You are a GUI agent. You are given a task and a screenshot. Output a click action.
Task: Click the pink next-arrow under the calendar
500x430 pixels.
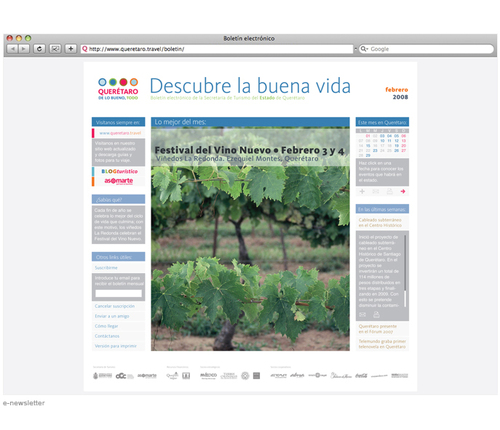403,191
